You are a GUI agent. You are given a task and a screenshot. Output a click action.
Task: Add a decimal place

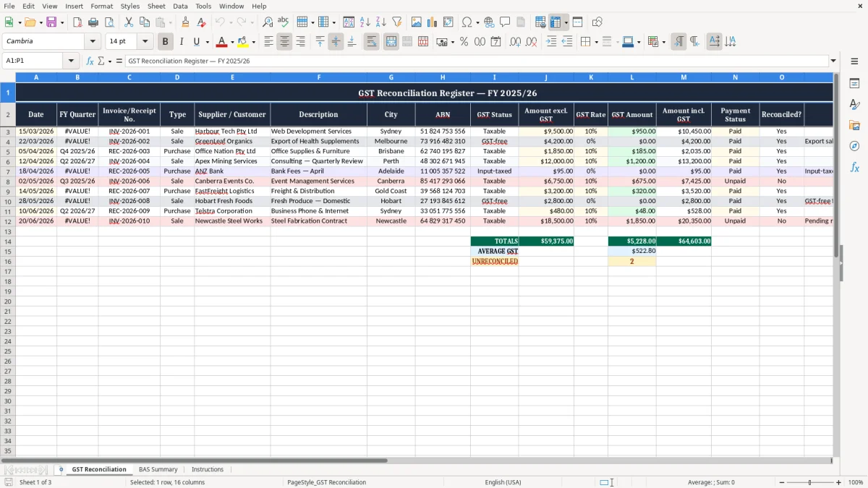click(x=515, y=42)
